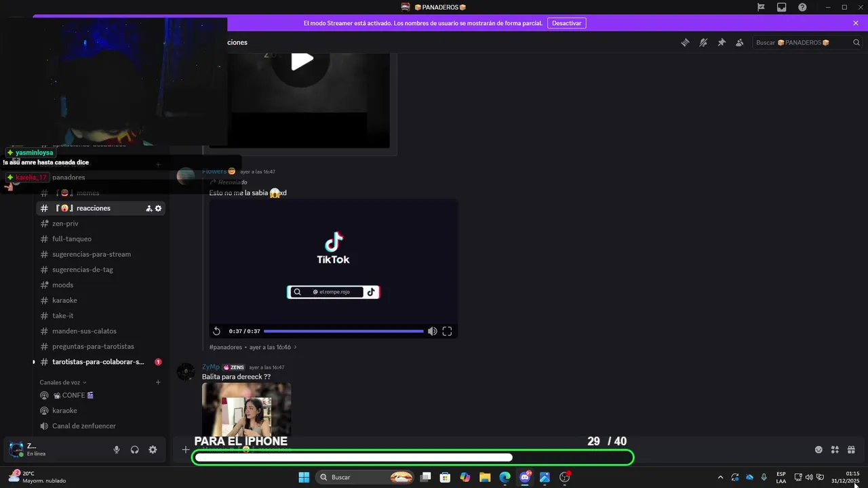Screen dimensions: 868x488
Task: Mute microphone in user panel
Action: tap(117, 449)
